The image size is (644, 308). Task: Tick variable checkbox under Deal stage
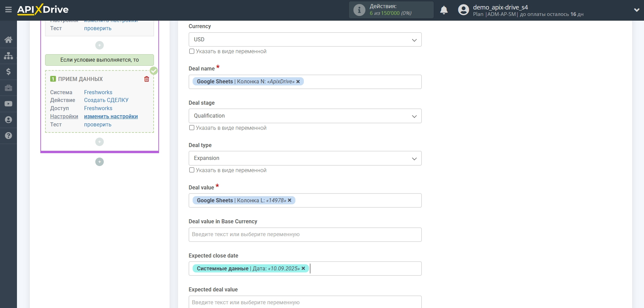pos(192,128)
